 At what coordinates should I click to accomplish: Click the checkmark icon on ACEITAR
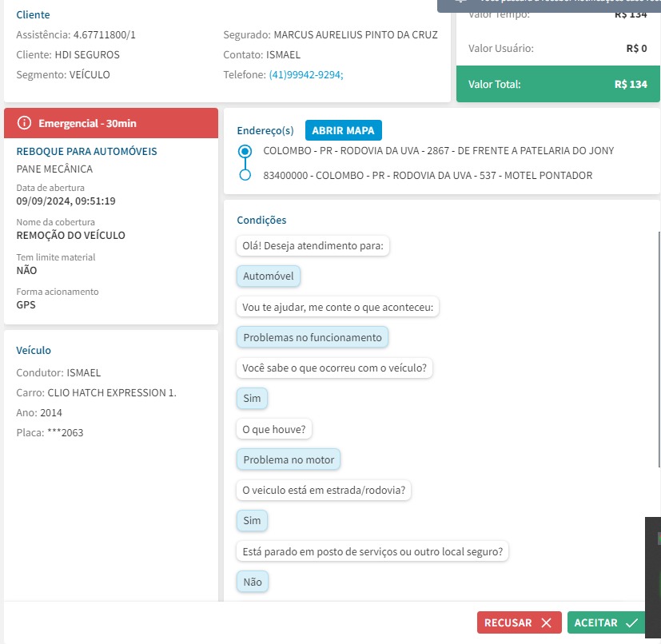pos(631,622)
